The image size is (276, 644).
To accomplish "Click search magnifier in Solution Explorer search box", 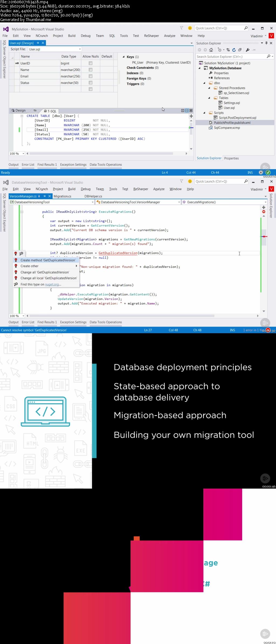I will (x=268, y=56).
